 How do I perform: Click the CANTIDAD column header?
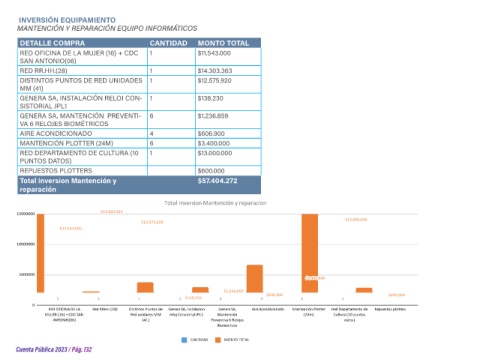pos(168,43)
